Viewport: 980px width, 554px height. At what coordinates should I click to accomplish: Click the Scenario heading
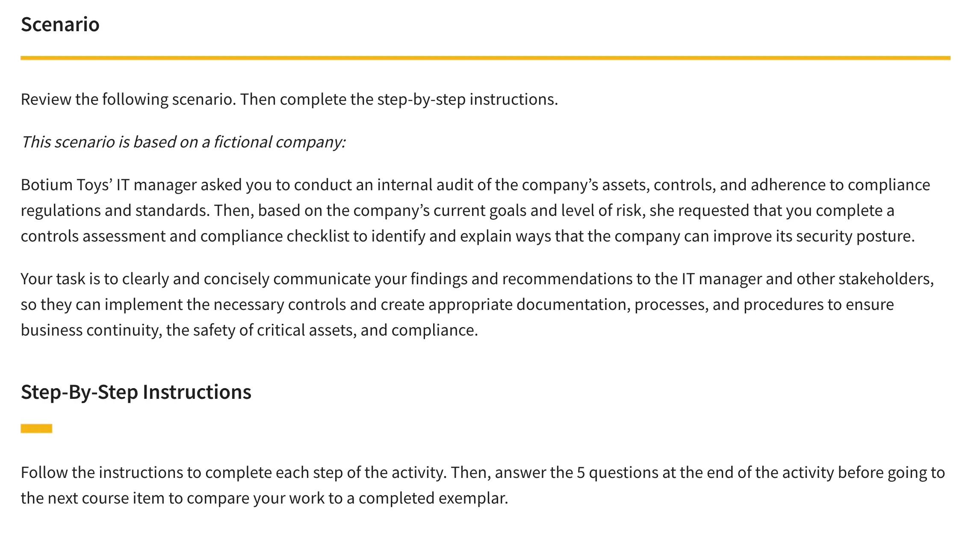pos(60,24)
